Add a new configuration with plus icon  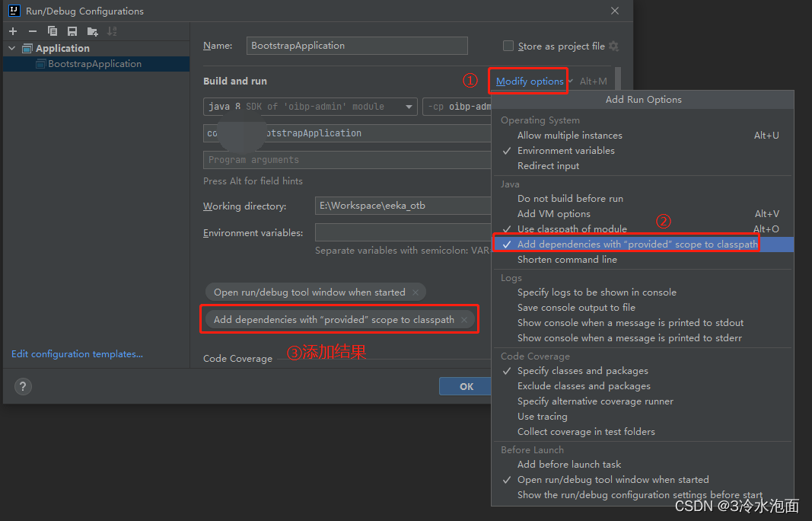coord(13,32)
